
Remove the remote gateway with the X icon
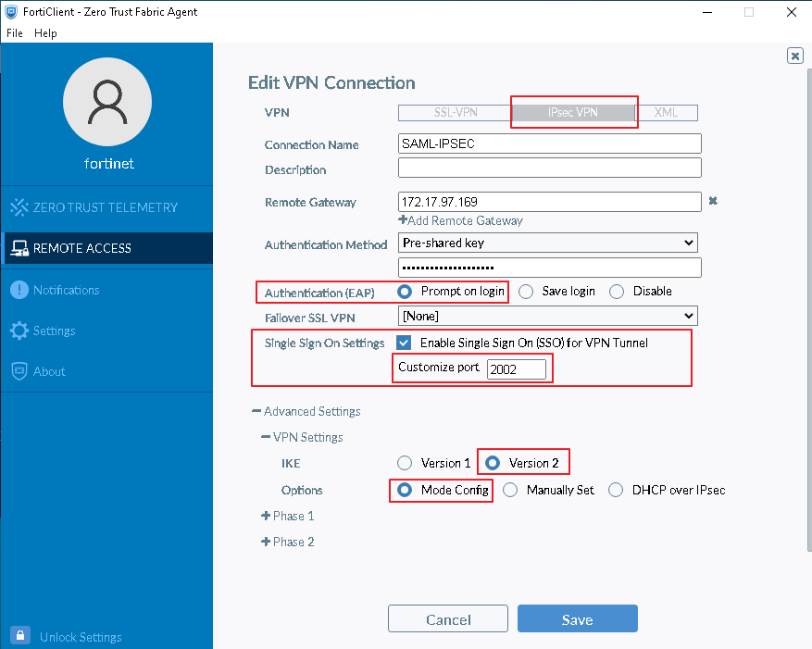coord(713,201)
